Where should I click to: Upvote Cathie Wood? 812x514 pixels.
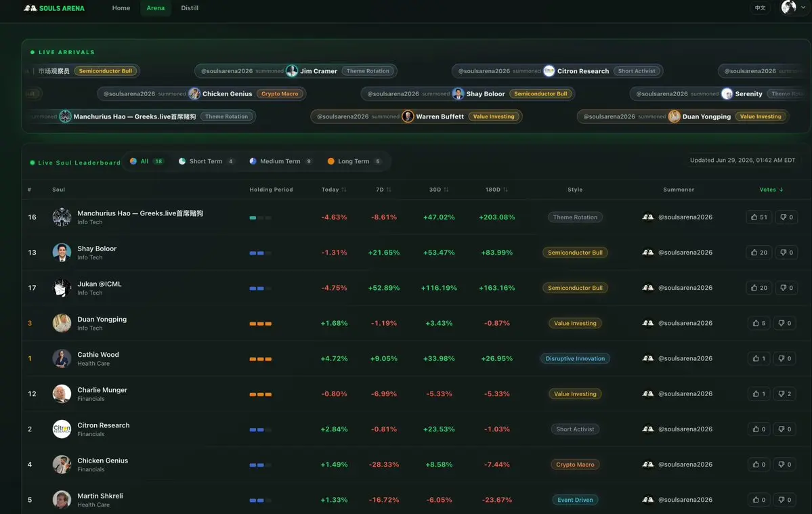point(758,358)
